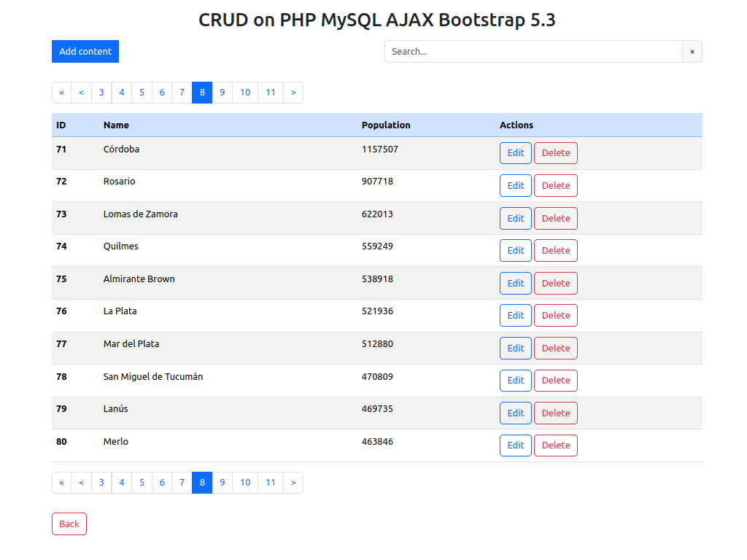Open page 3 from bottom pagination
Screen dimensions: 747x560
(x=101, y=482)
